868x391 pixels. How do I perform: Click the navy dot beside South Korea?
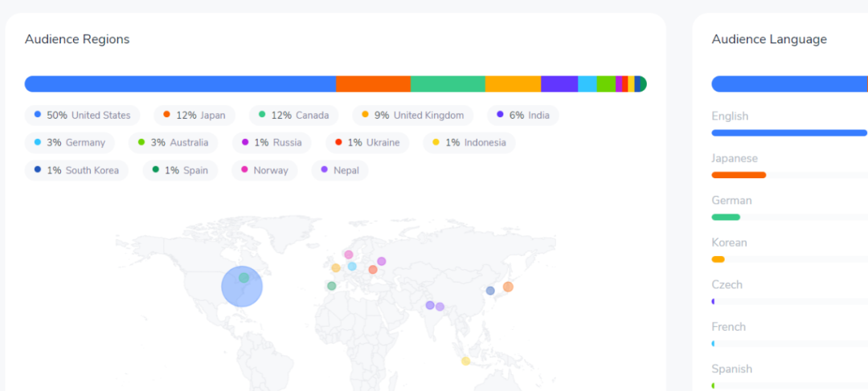[x=38, y=169]
